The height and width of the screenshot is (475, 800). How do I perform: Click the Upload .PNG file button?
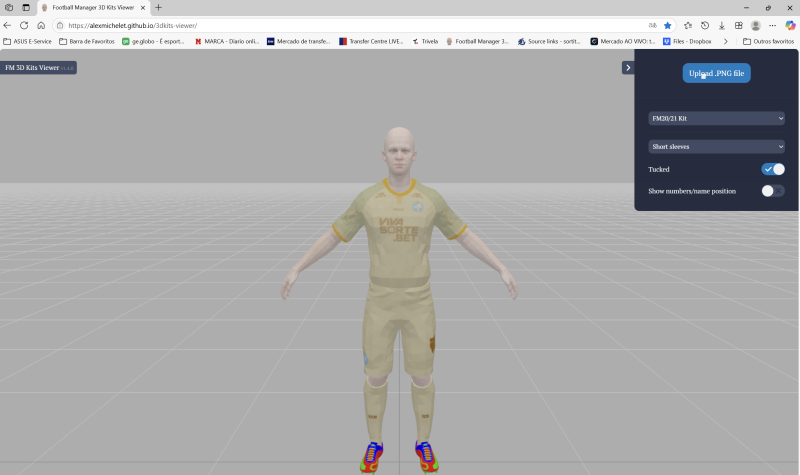tap(716, 73)
